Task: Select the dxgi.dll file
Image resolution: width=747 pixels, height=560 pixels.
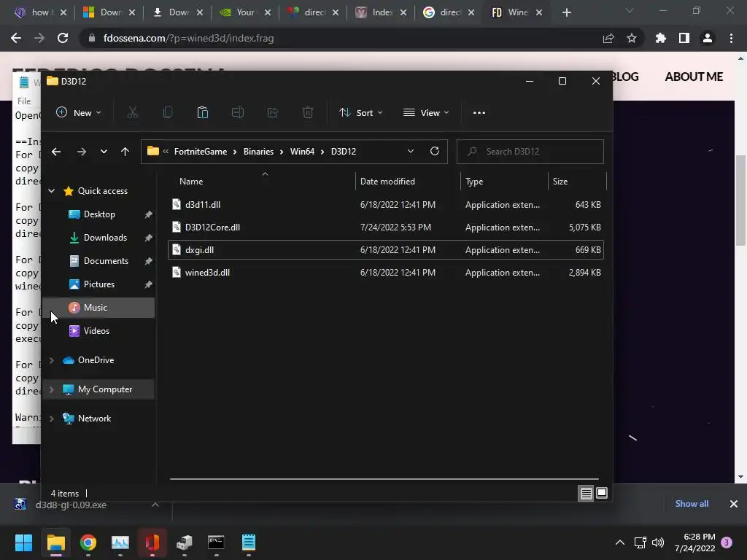Action: pyautogui.click(x=386, y=250)
